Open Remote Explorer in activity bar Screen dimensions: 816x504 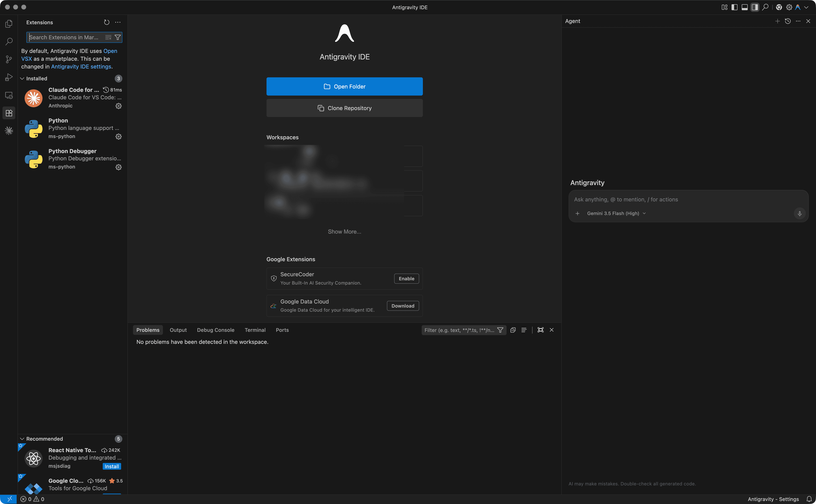point(9,95)
